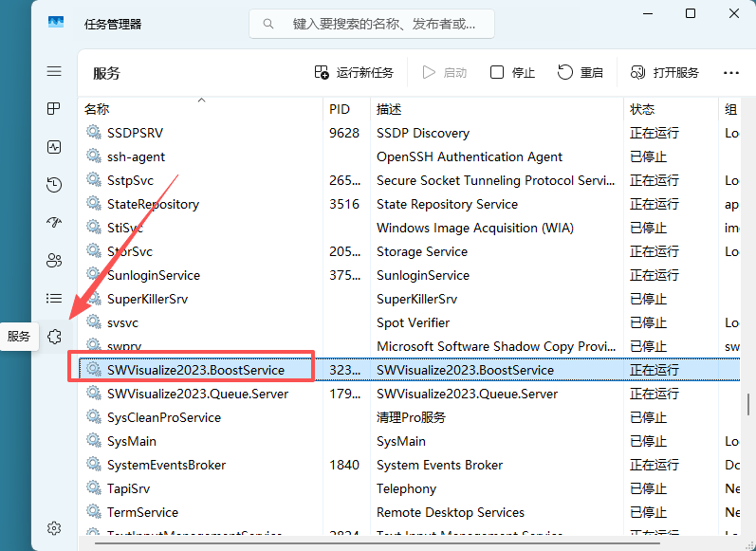Screen dimensions: 756x551
Task: Go to Processes page in sidebar
Action: click(54, 108)
